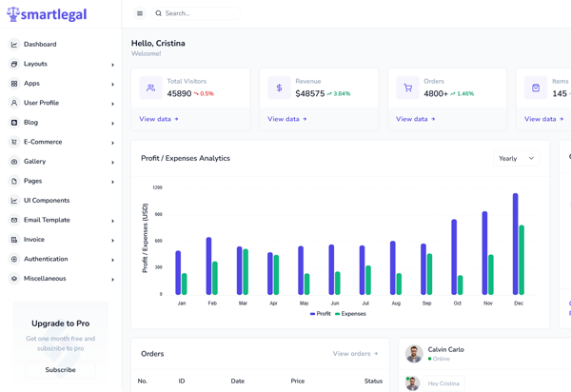Screen dimensions: 571x392
Task: Click the Revenue dollar sign icon
Action: click(x=279, y=88)
